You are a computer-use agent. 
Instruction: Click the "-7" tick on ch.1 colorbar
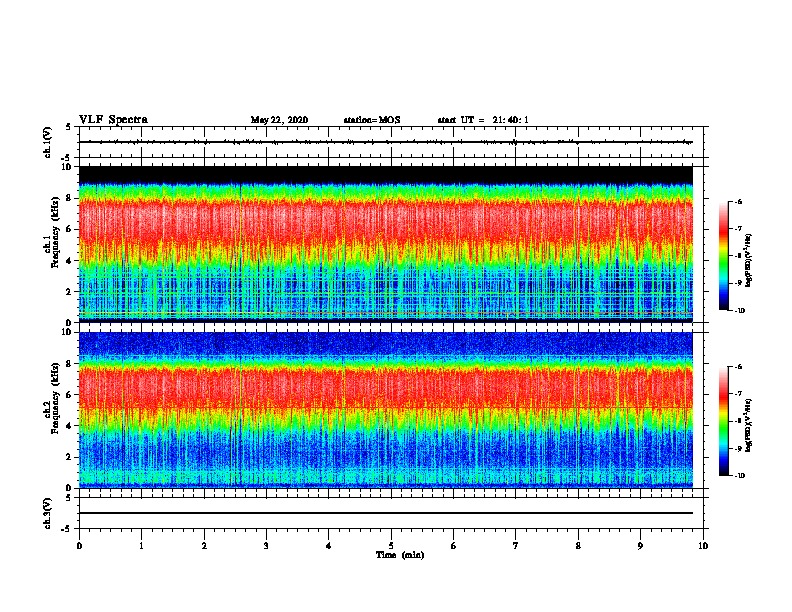click(738, 229)
